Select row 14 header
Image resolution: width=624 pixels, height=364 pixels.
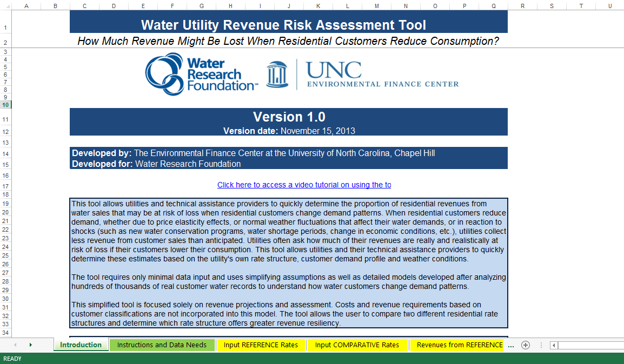click(5, 153)
